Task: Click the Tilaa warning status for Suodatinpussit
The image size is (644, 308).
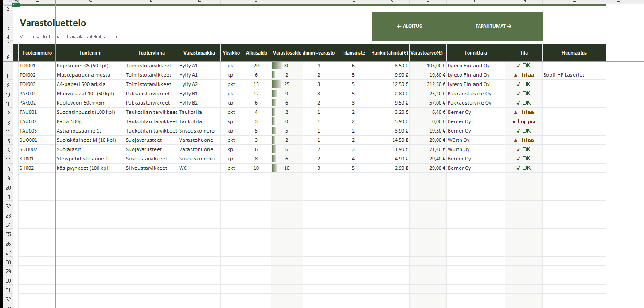Action: click(523, 112)
